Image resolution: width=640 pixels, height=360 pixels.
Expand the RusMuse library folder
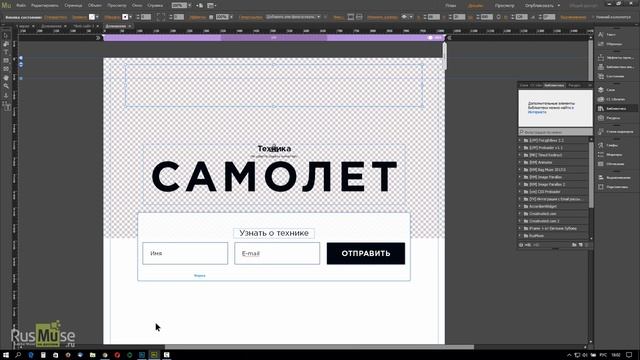coord(520,236)
